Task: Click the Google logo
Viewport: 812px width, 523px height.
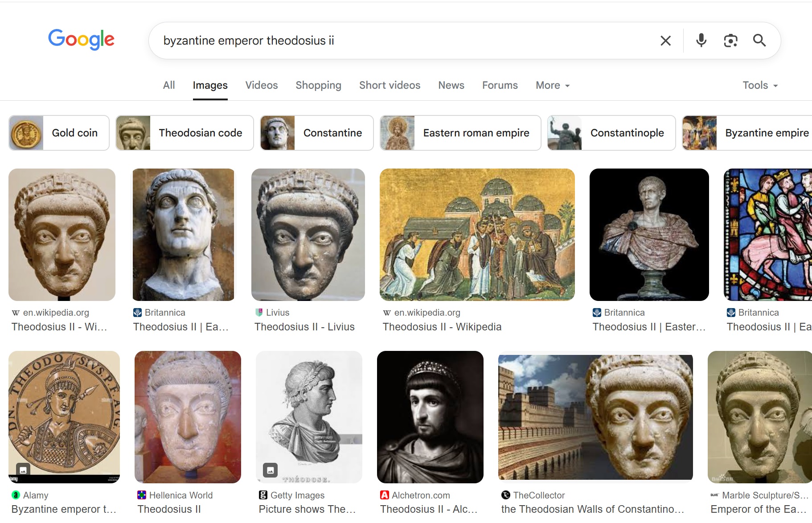Action: (81, 40)
